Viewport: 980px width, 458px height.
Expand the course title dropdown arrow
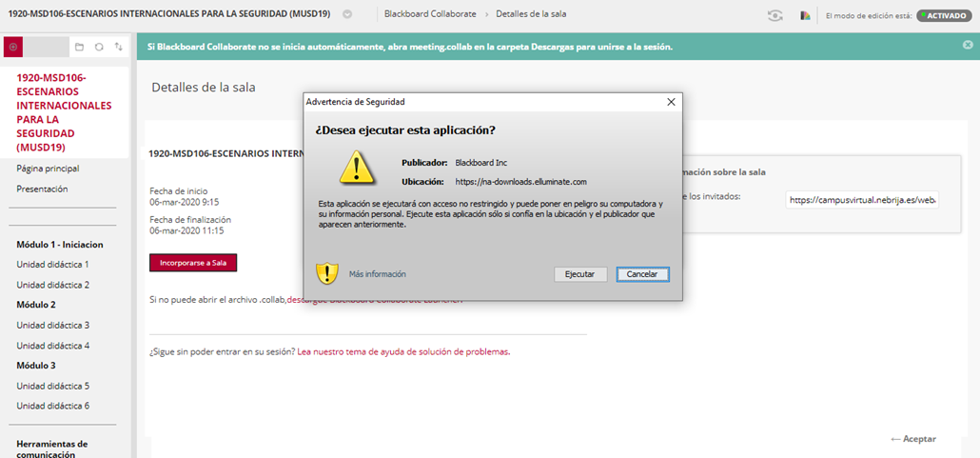pos(347,14)
